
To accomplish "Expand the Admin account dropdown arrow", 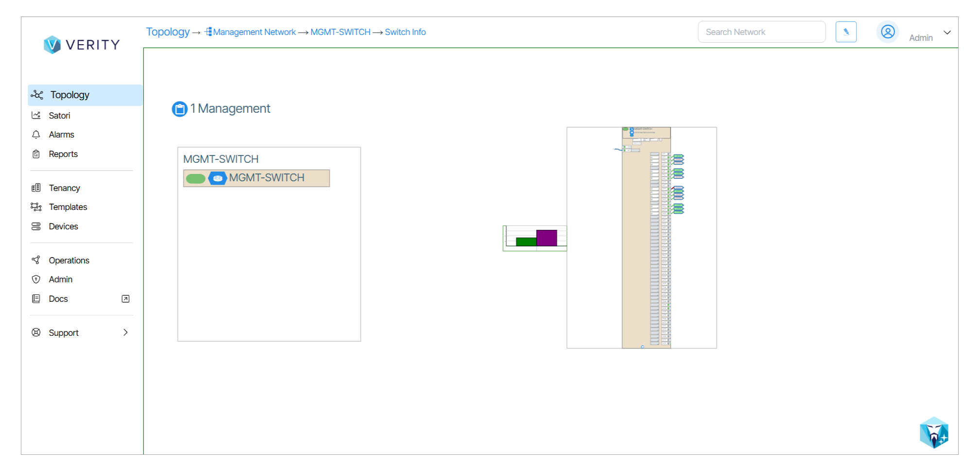I will pos(947,33).
